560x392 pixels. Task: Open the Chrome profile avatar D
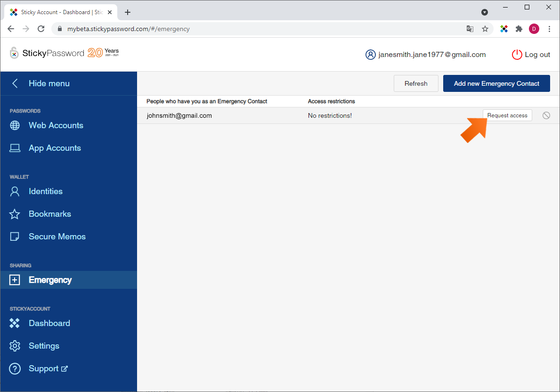[x=534, y=29]
